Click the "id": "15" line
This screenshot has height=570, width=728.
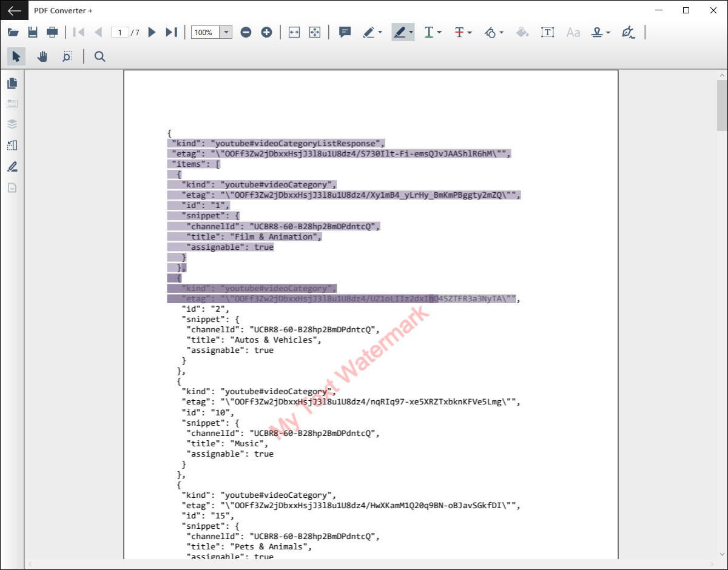208,515
